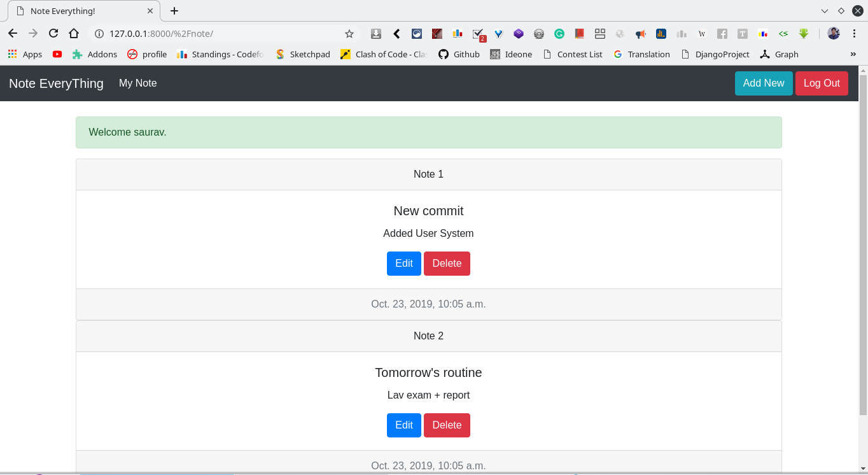Open Chrome's three-dot menu
This screenshot has width=868, height=475.
tap(854, 34)
